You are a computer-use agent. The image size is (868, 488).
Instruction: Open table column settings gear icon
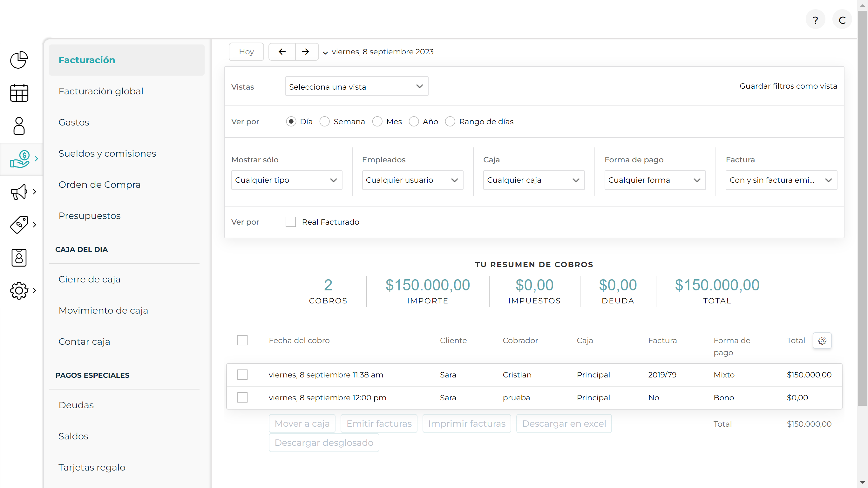[822, 341]
